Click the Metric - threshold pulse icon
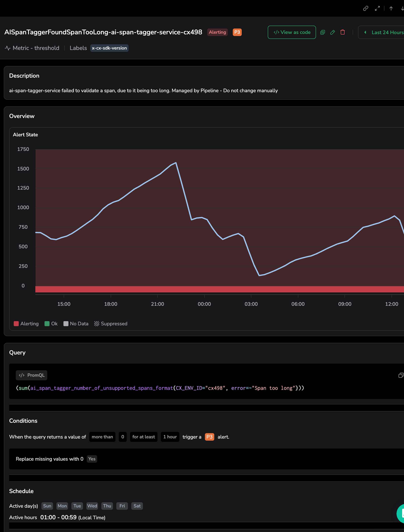 tap(7, 48)
